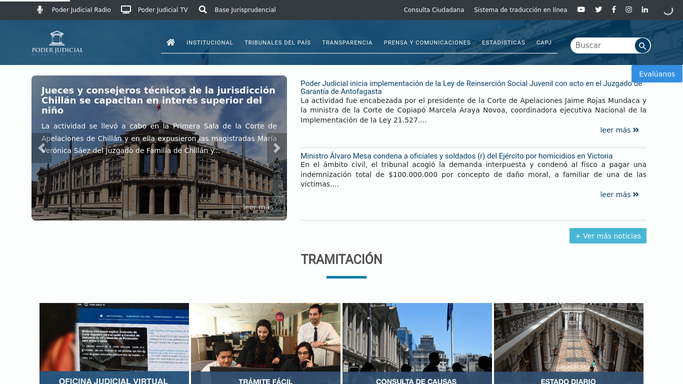Open the Trámite Fácil thumbnail card
Viewport: 683px width, 384px height.
click(x=266, y=344)
